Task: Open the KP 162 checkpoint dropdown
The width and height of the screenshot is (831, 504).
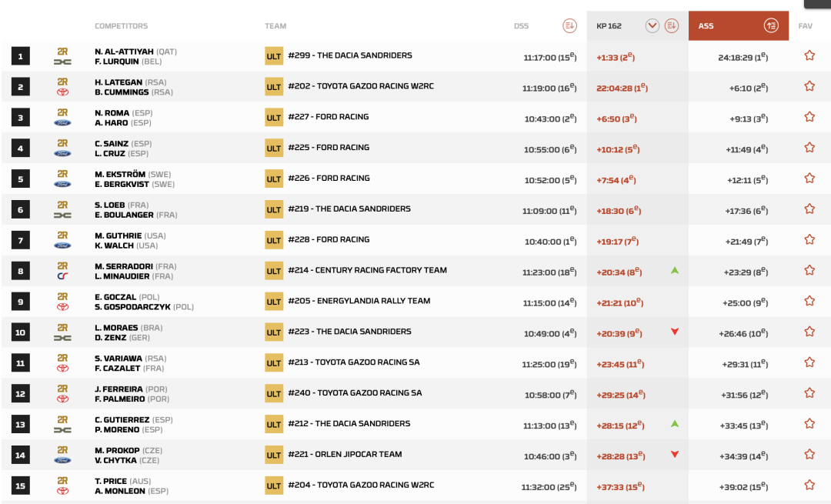Action: coord(652,25)
